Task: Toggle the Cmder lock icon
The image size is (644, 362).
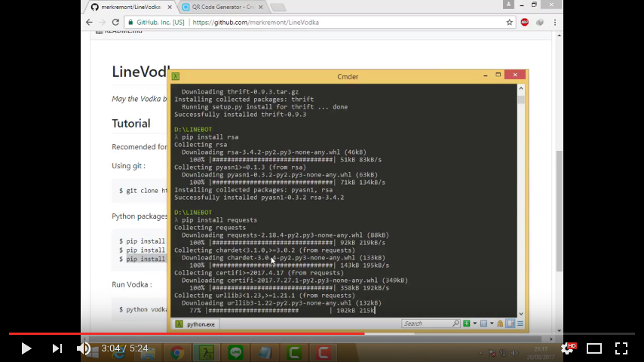Action: [x=500, y=324]
